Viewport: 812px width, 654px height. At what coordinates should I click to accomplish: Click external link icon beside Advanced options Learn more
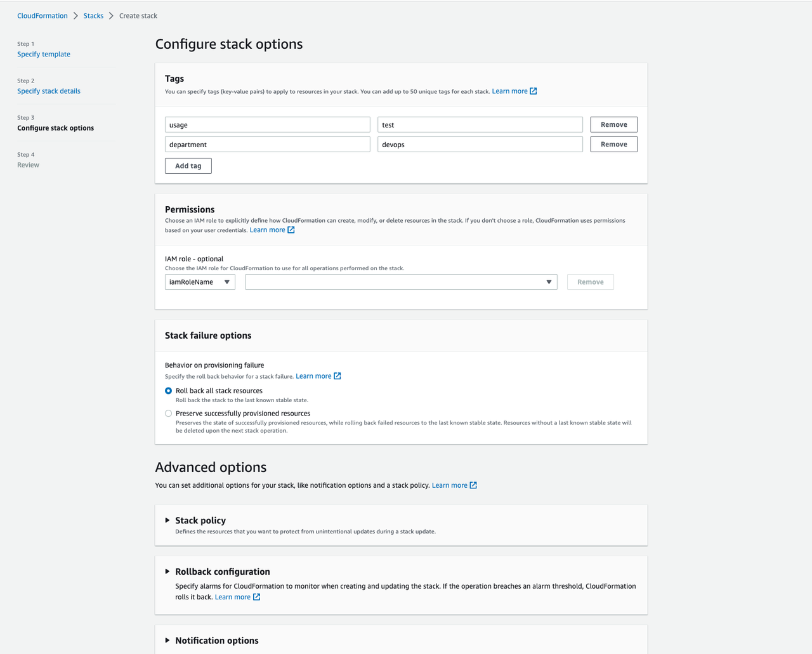pos(473,485)
